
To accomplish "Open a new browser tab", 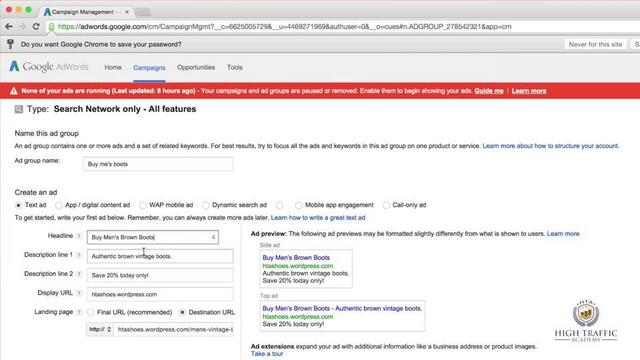I will (143, 12).
